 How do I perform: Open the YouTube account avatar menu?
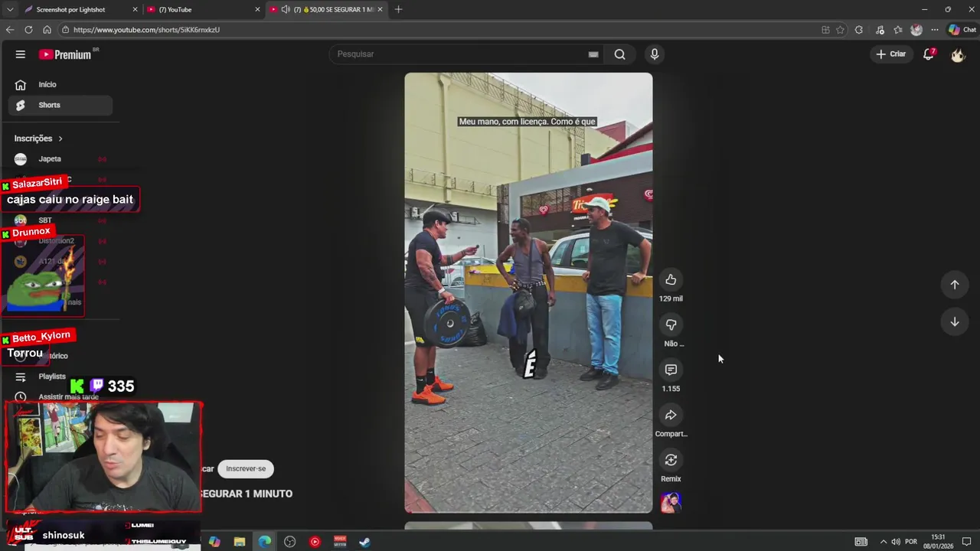click(x=958, y=54)
